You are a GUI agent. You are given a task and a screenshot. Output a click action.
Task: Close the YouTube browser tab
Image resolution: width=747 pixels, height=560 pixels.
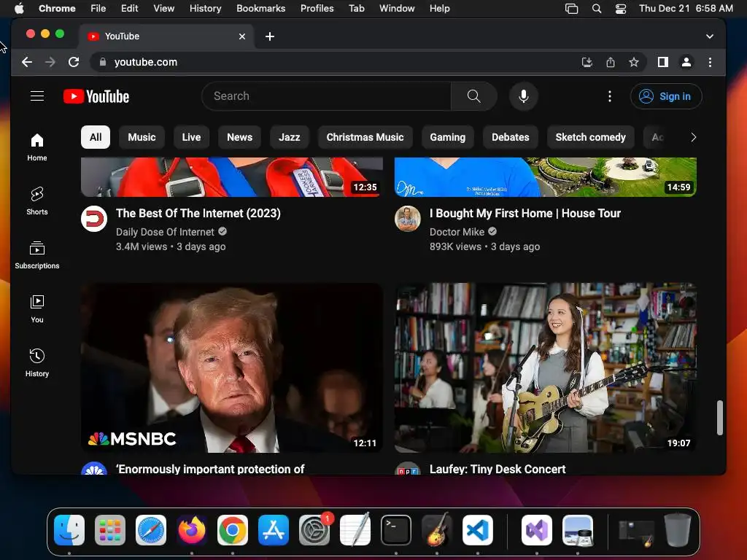pyautogui.click(x=242, y=36)
